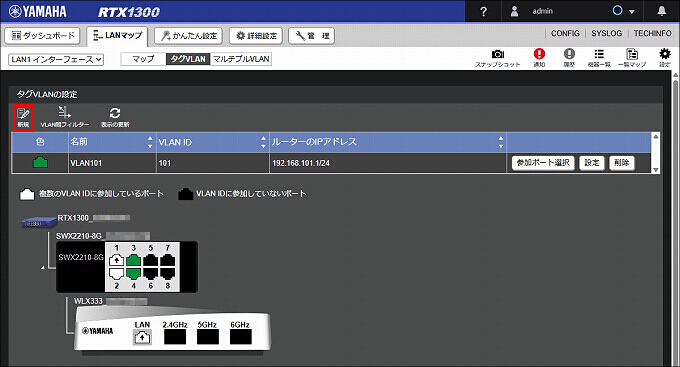The image size is (680, 367).
Task: Switch to the マルチプルVLAN view tab
Action: pyautogui.click(x=241, y=59)
